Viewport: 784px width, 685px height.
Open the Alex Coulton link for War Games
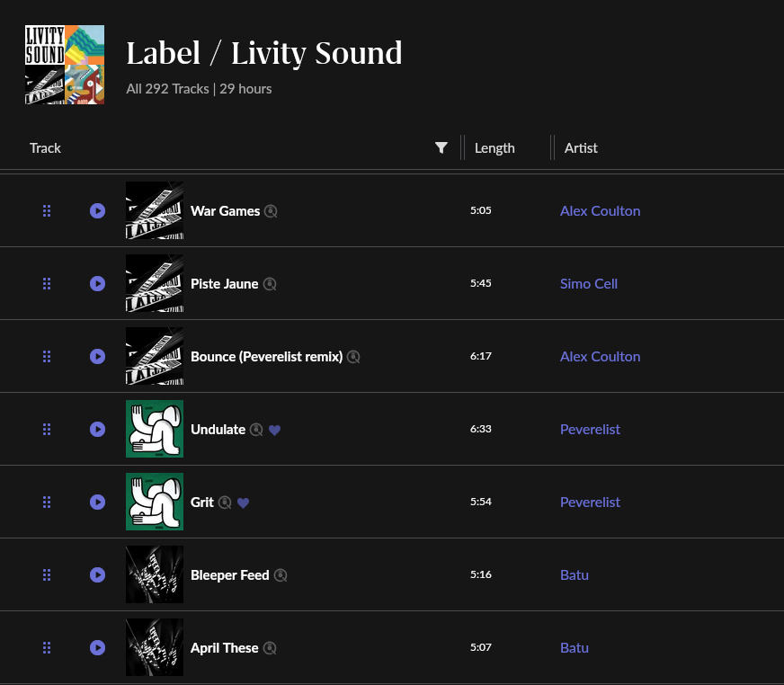(x=600, y=211)
